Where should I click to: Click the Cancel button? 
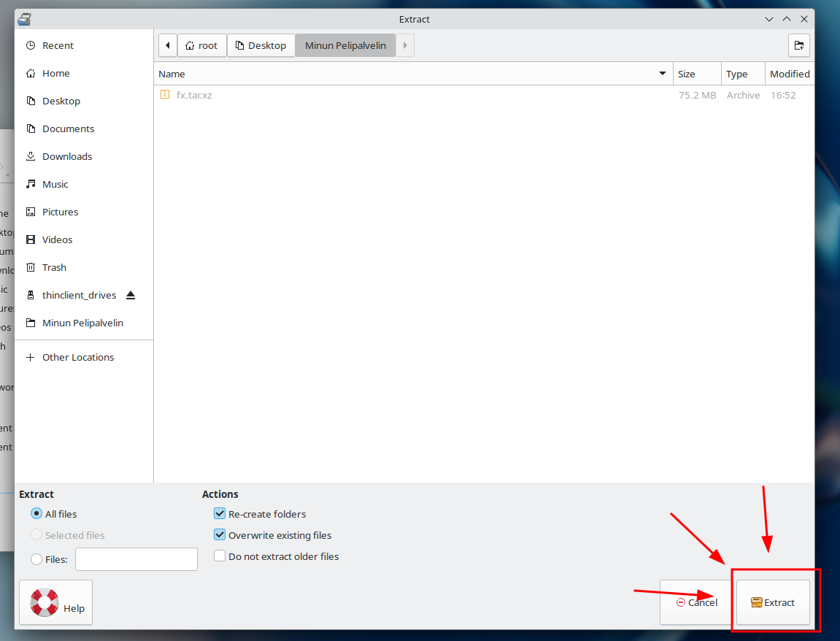coord(696,602)
